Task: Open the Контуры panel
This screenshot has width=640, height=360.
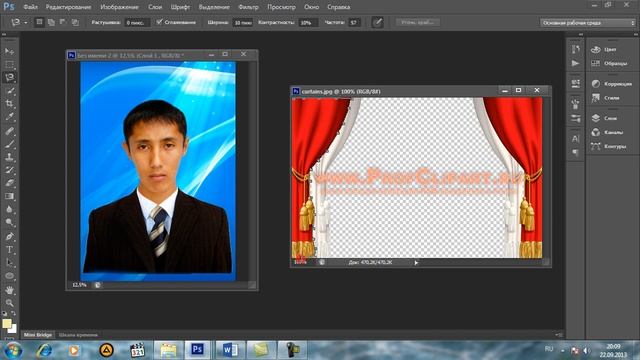Action: tap(610, 146)
